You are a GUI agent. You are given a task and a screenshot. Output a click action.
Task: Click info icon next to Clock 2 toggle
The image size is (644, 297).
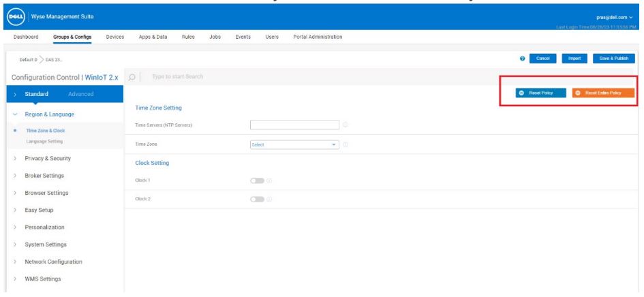click(x=269, y=199)
